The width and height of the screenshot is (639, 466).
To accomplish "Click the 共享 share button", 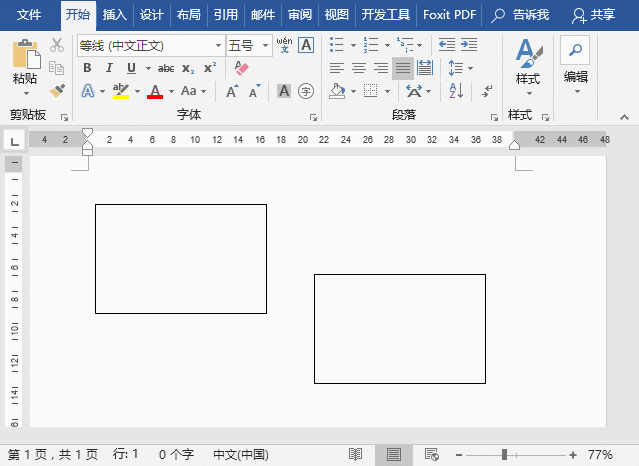I will pyautogui.click(x=594, y=15).
